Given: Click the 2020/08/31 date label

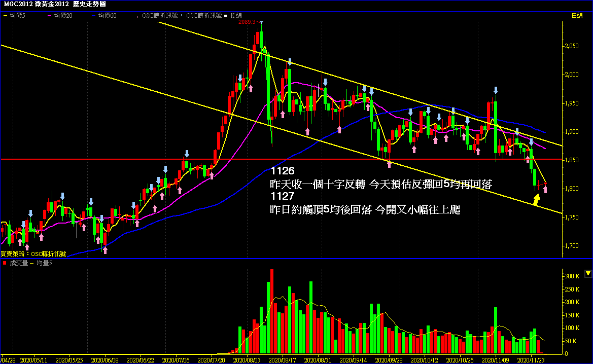Looking at the screenshot, I should click(318, 360).
